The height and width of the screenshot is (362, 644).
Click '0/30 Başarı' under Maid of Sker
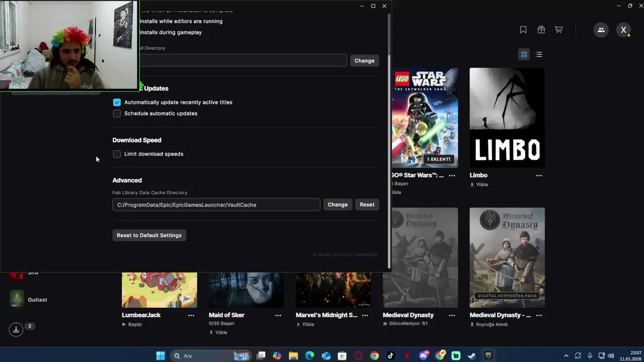click(x=221, y=323)
